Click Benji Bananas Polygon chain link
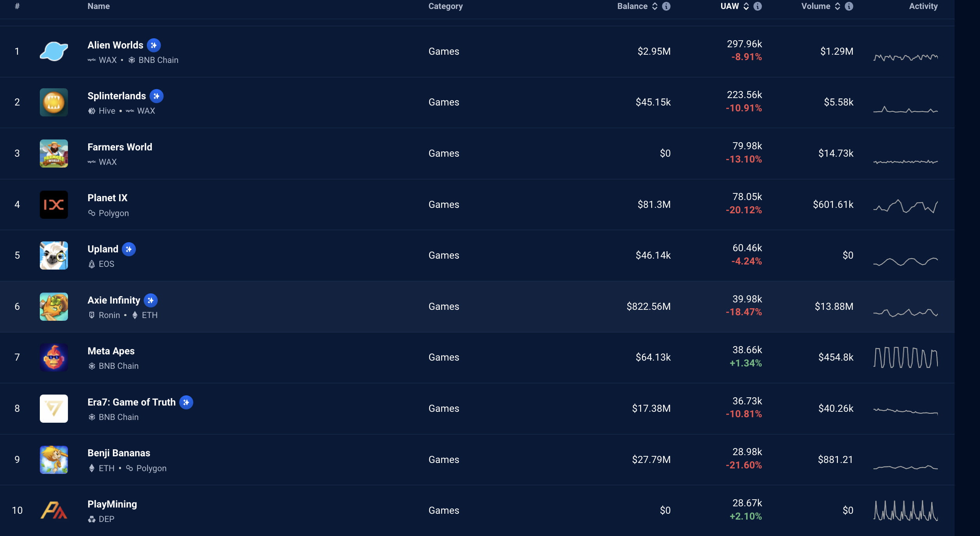Image resolution: width=980 pixels, height=536 pixels. click(x=146, y=468)
